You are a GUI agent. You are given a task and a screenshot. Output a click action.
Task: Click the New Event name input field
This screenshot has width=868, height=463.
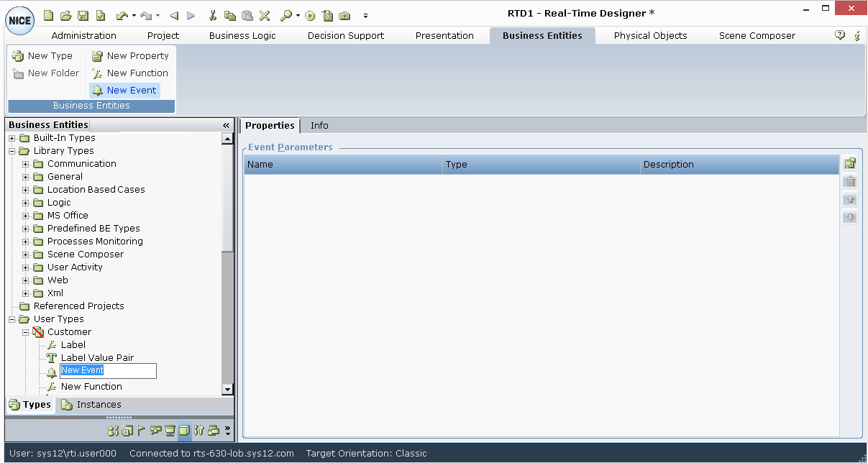108,371
